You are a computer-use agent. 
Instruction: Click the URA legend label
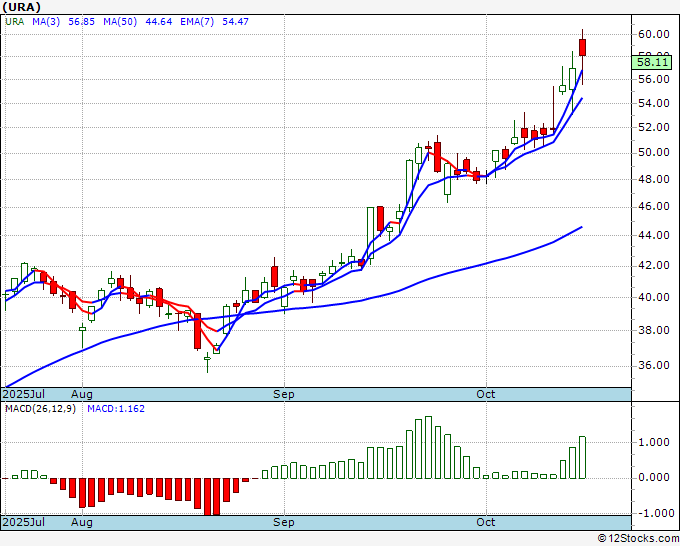tap(15, 22)
